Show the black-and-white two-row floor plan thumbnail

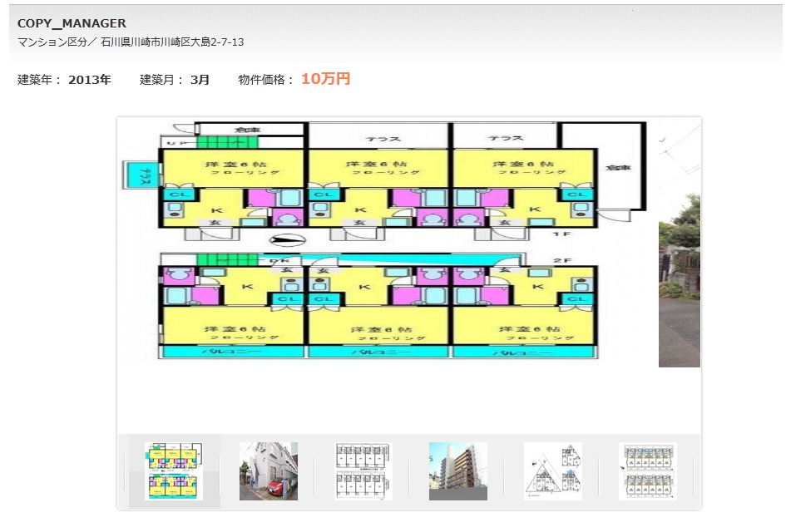coord(363,471)
